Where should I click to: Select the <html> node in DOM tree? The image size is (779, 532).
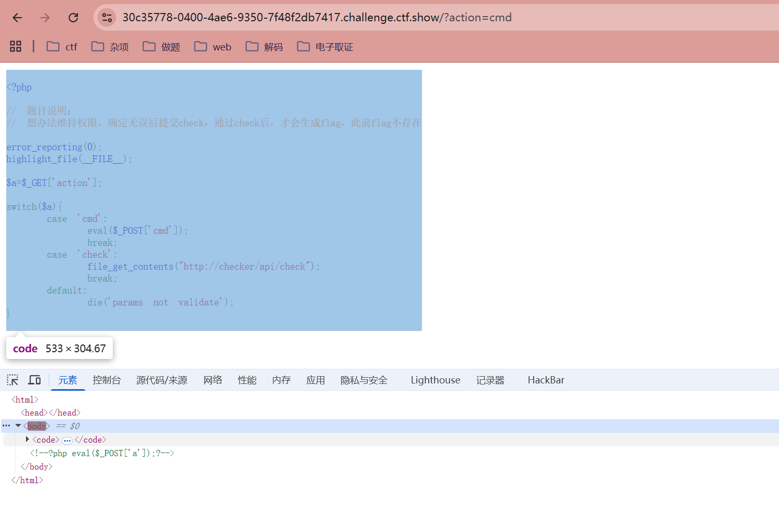coord(25,400)
